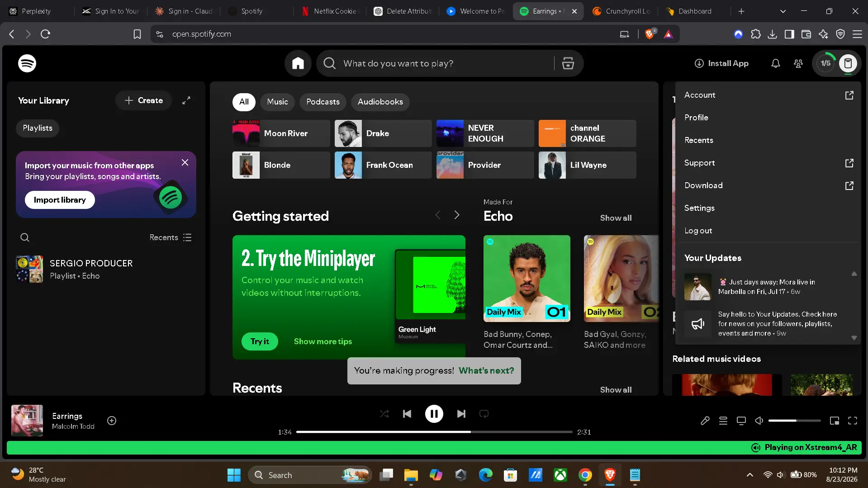Viewport: 868px width, 488px height.
Task: Open the lyrics microphone icon
Action: pos(705,421)
